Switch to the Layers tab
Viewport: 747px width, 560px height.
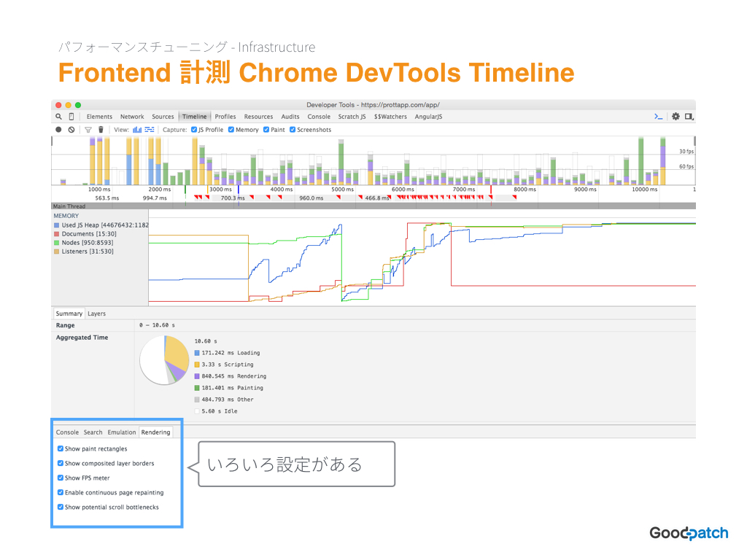[97, 314]
